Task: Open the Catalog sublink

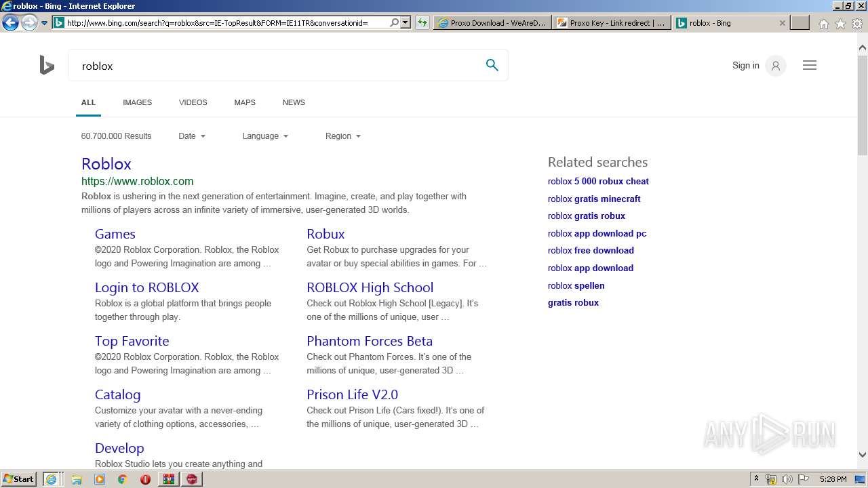Action: [118, 394]
